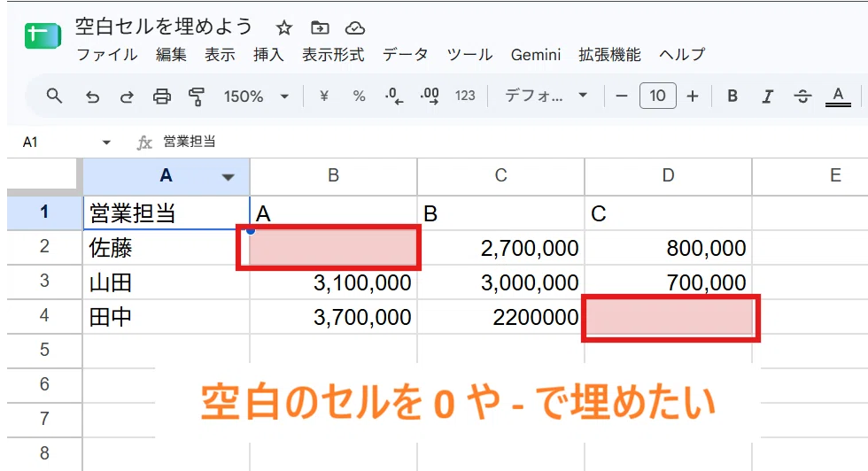Open the 編集 menu

point(171,55)
